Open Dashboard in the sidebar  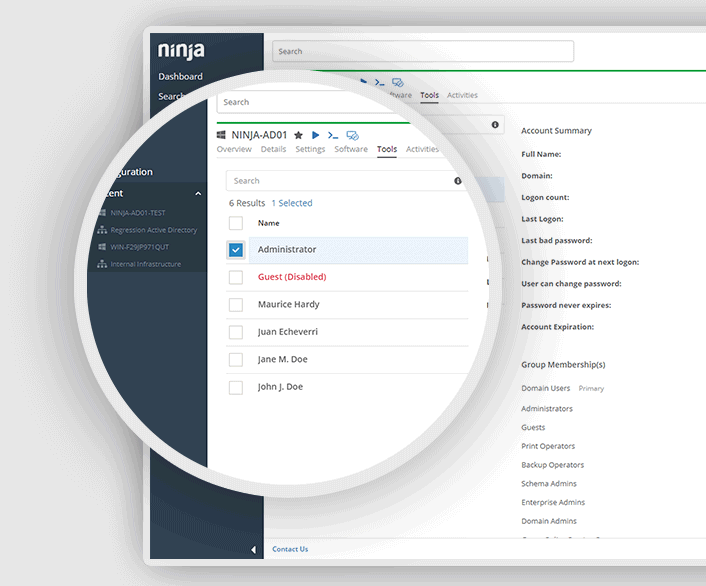[x=180, y=77]
